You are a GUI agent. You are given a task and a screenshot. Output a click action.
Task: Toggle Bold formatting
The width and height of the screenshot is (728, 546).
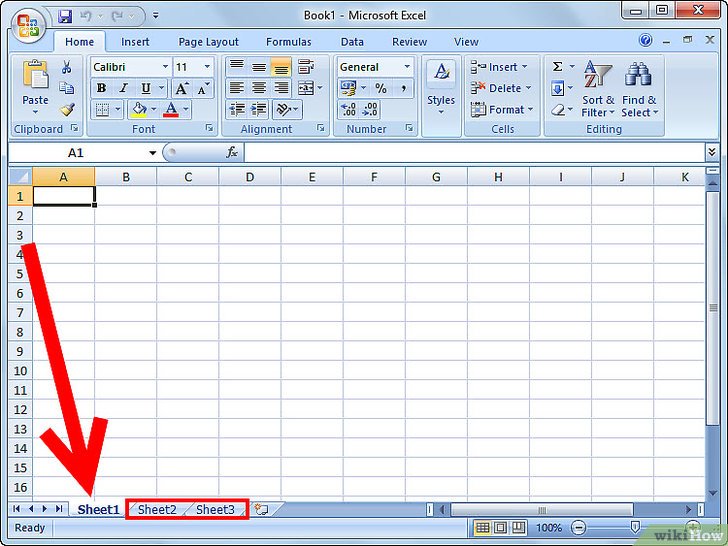pyautogui.click(x=101, y=88)
